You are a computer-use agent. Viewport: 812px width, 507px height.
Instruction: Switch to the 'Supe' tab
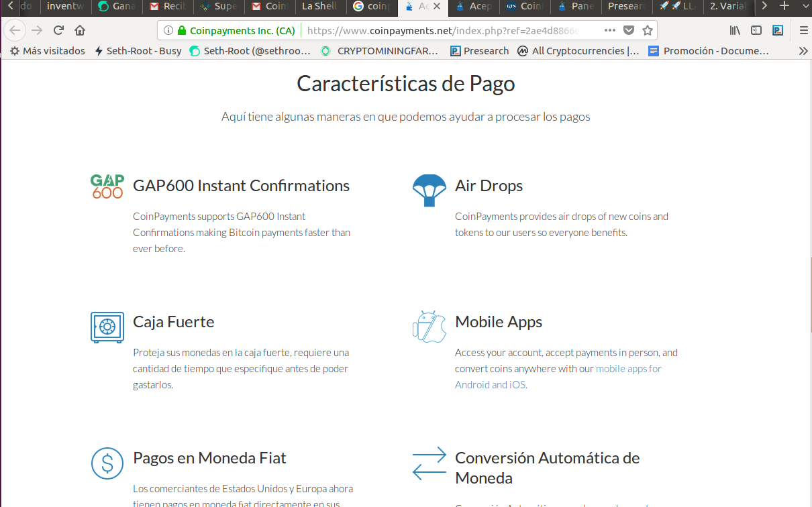point(219,7)
